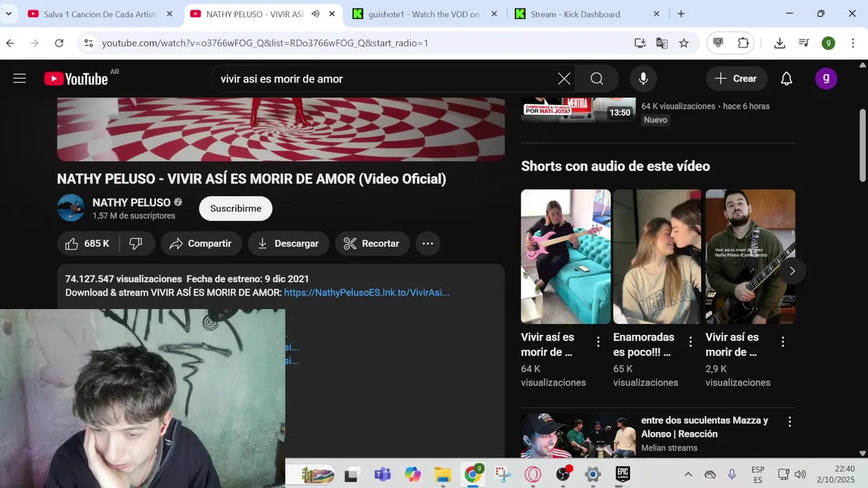Open the Crear menu
Image resolution: width=868 pixels, height=488 pixels.
(736, 79)
